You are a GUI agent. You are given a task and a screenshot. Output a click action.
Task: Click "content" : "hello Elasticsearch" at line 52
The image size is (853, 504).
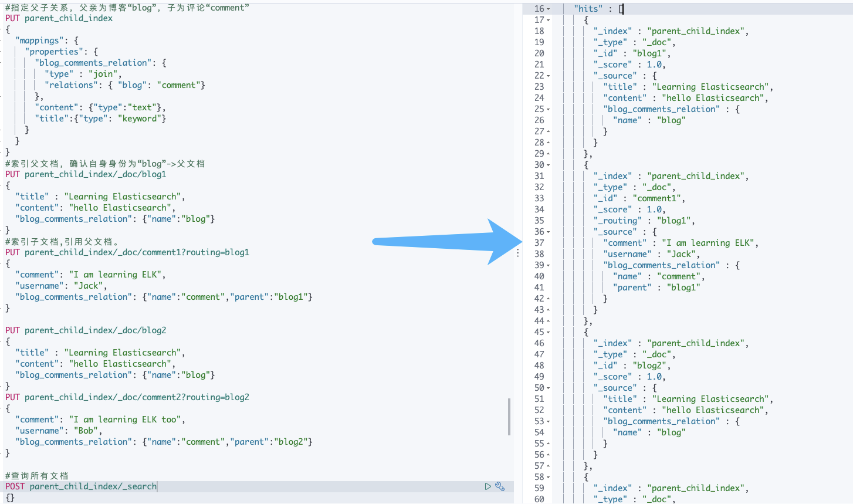686,410
